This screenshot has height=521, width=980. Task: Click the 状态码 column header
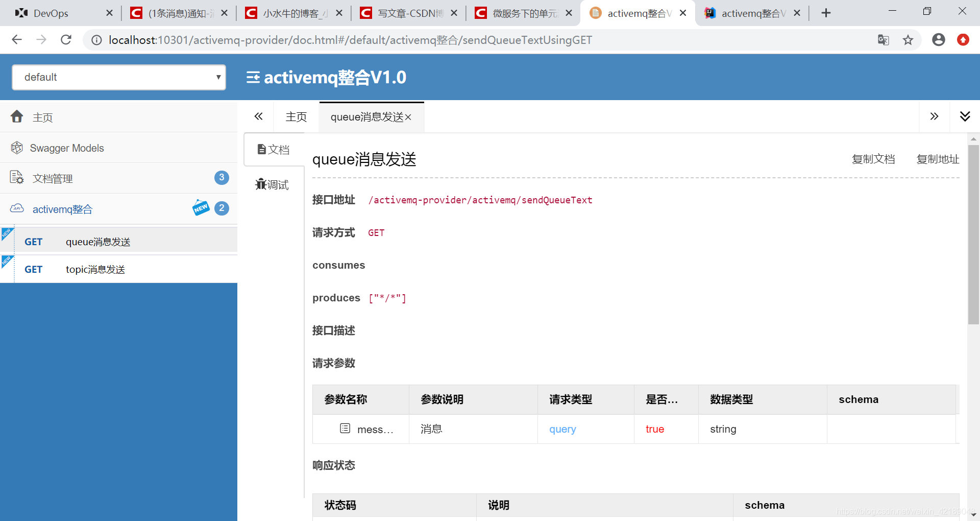click(395, 505)
